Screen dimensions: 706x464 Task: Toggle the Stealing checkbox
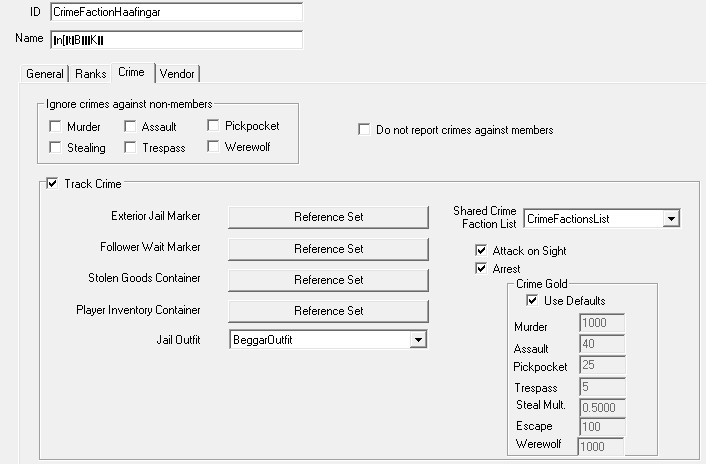point(55,148)
